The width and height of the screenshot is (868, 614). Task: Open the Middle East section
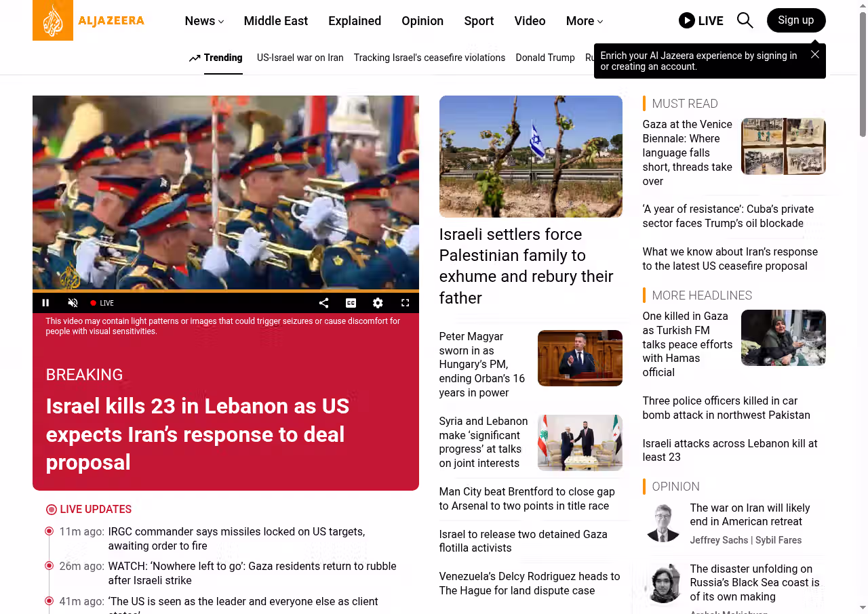276,21
